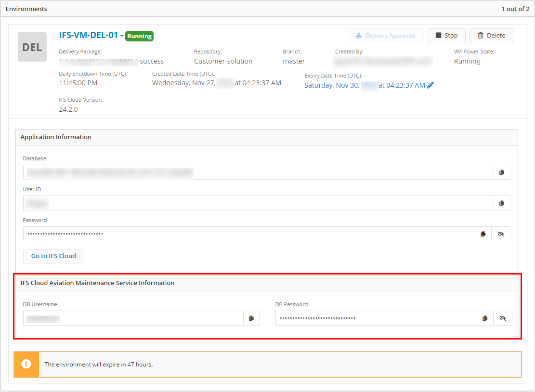Click the green Running status badge
The height and width of the screenshot is (392, 535).
coord(139,36)
